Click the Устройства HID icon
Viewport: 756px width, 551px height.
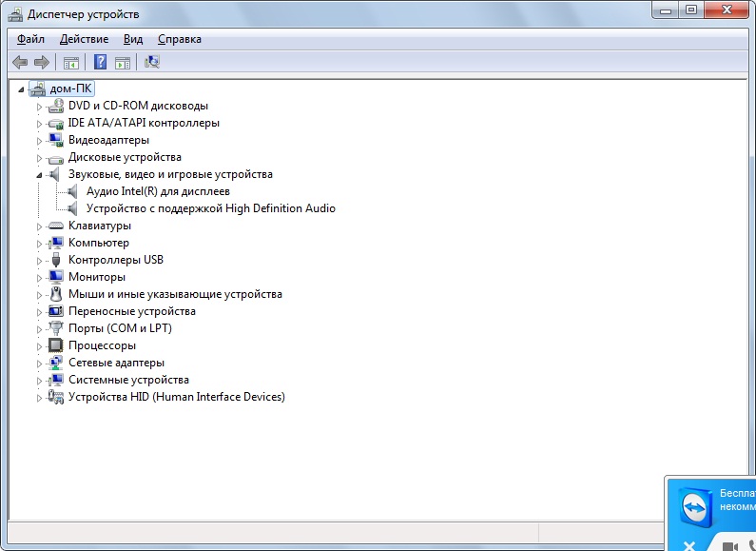pos(56,397)
